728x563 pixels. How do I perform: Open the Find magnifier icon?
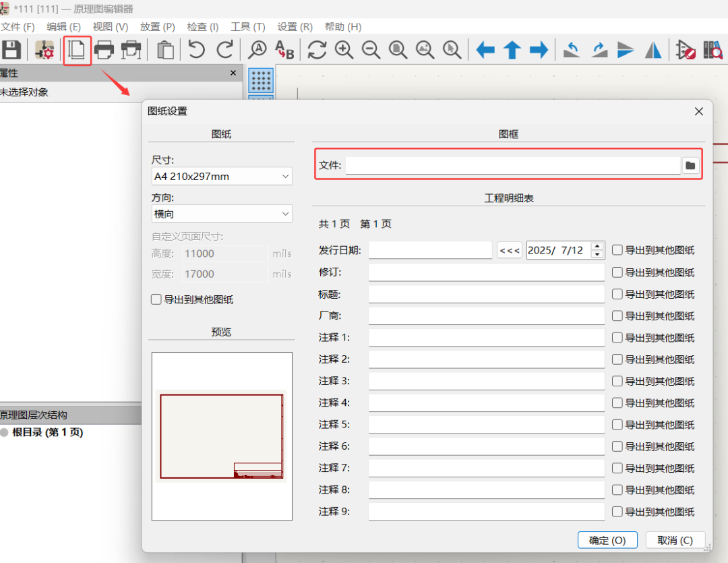tap(257, 50)
